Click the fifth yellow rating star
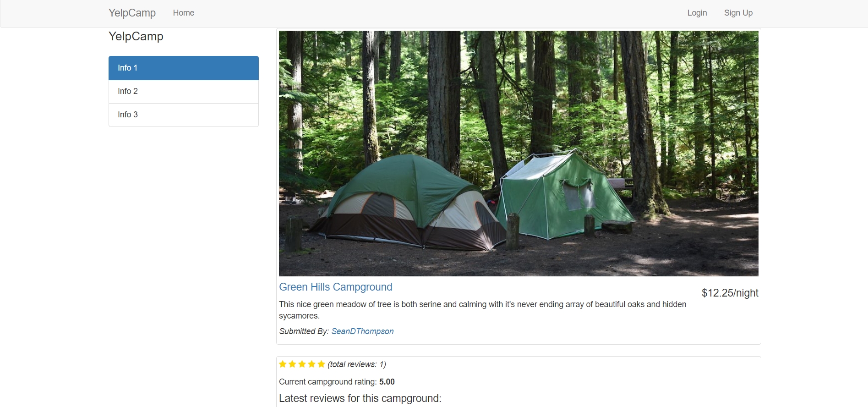The image size is (868, 407). click(321, 364)
